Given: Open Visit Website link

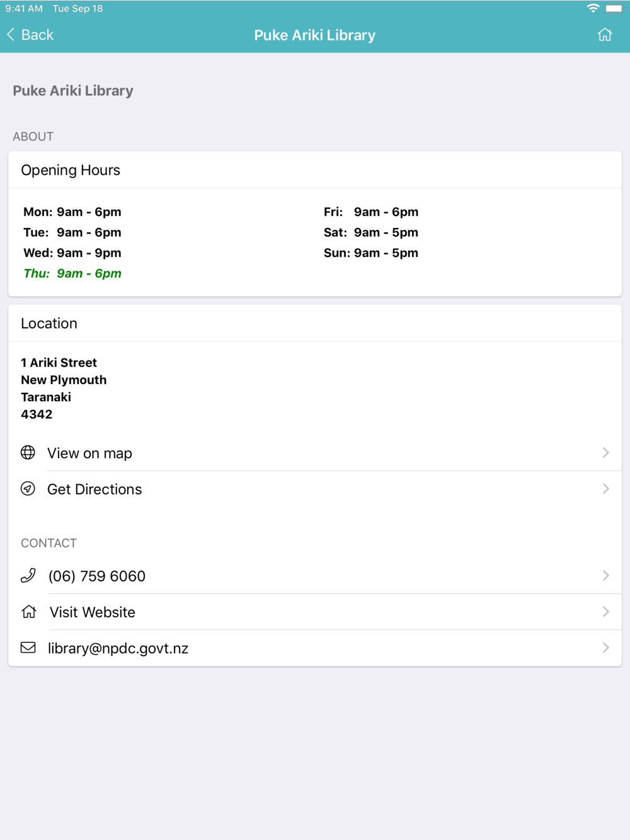Looking at the screenshot, I should click(315, 611).
